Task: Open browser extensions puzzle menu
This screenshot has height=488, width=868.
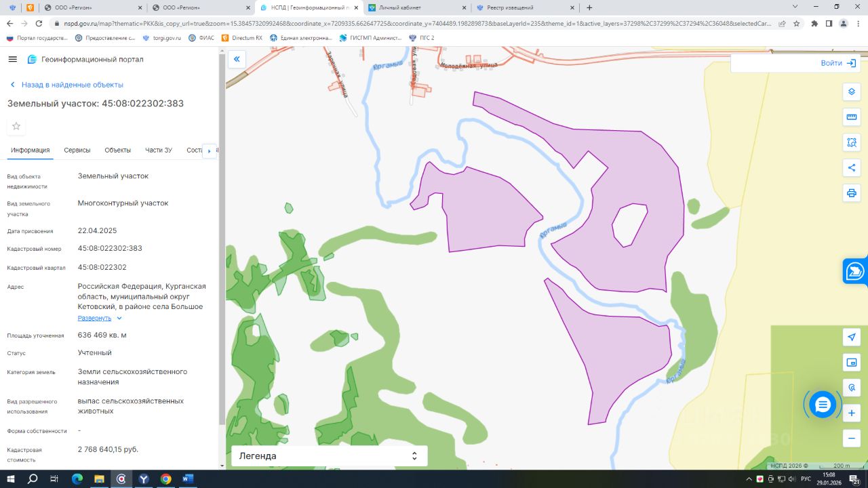Action: click(814, 23)
